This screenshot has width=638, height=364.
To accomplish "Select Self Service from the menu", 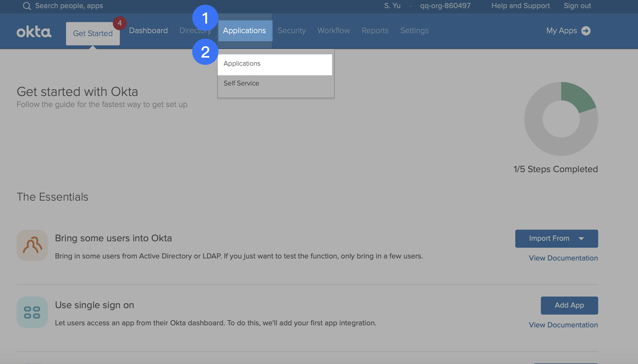I will tap(241, 83).
